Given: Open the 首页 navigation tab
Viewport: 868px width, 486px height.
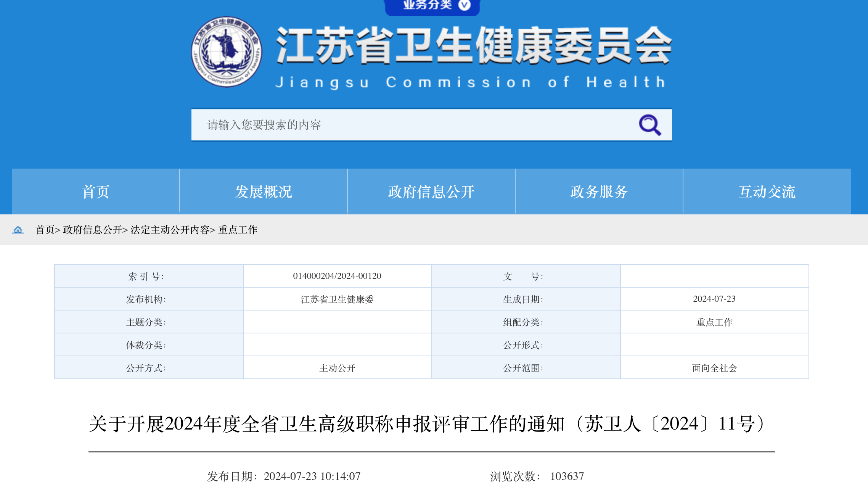Looking at the screenshot, I should click(x=96, y=192).
